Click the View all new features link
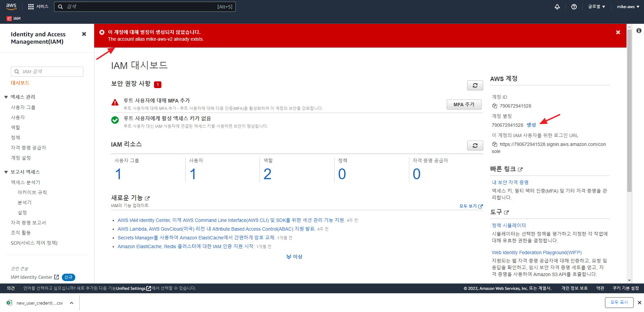This screenshot has width=644, height=312. coord(471,206)
